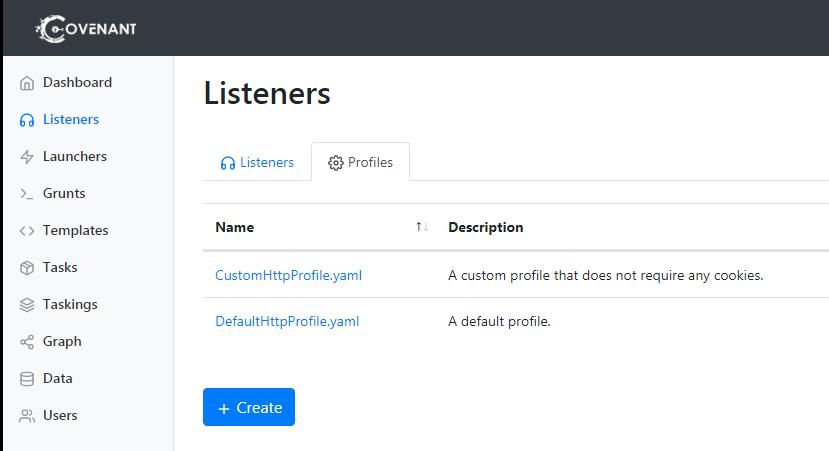Click the Description column header
This screenshot has width=829, height=451.
[x=486, y=227]
